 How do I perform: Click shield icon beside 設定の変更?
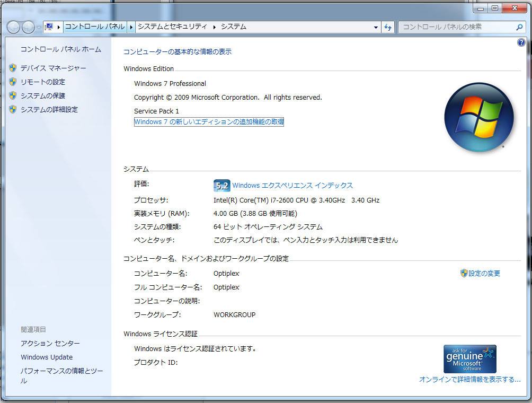tap(464, 273)
